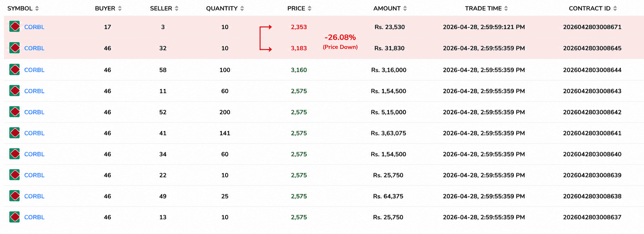Open CORBL link in the seller 52 row
This screenshot has height=234, width=644.
tap(34, 112)
